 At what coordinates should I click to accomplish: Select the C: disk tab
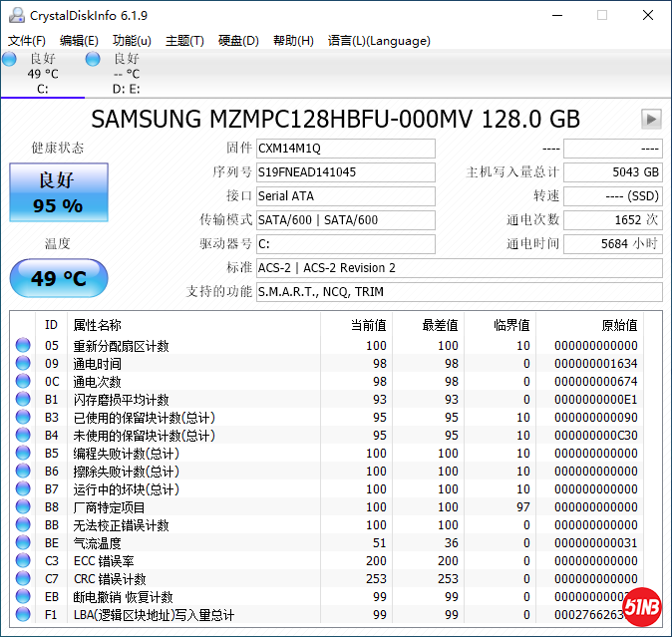tap(42, 75)
